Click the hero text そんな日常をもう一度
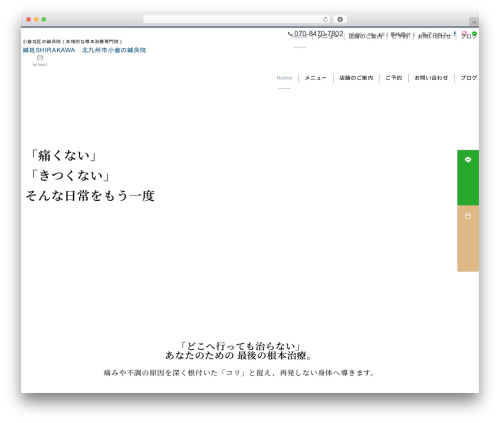The width and height of the screenshot is (500, 423). (90, 196)
